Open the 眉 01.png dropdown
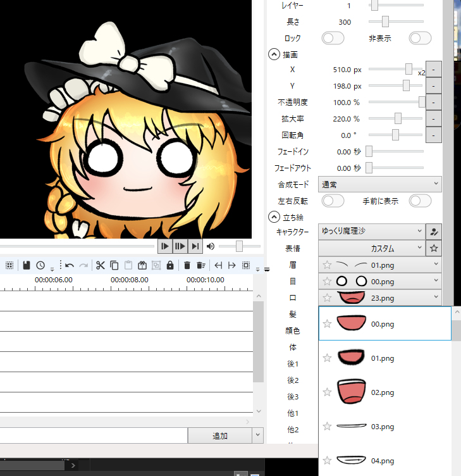 tap(380, 265)
